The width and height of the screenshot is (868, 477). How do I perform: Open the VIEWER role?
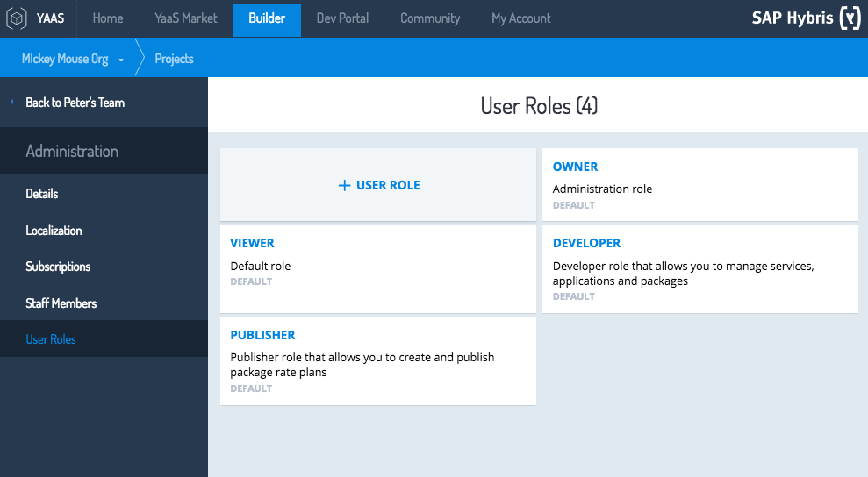pyautogui.click(x=378, y=269)
